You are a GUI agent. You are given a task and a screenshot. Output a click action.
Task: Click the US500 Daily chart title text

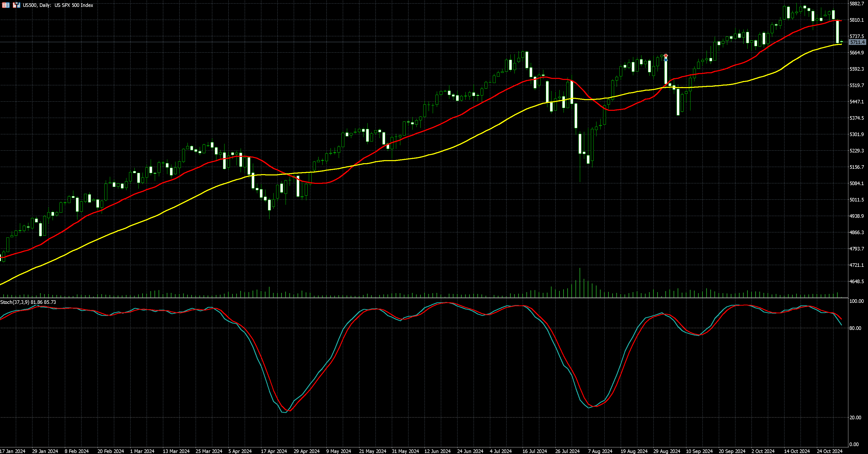coord(58,5)
